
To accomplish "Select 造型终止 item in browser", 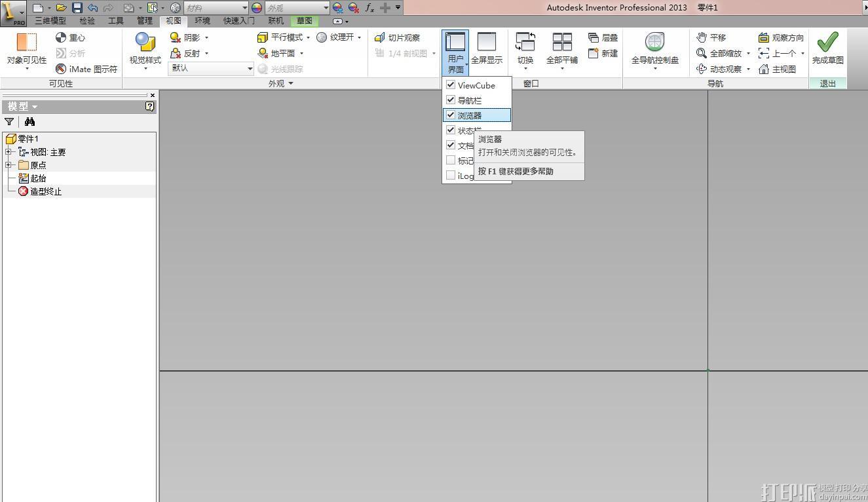I will click(x=45, y=191).
